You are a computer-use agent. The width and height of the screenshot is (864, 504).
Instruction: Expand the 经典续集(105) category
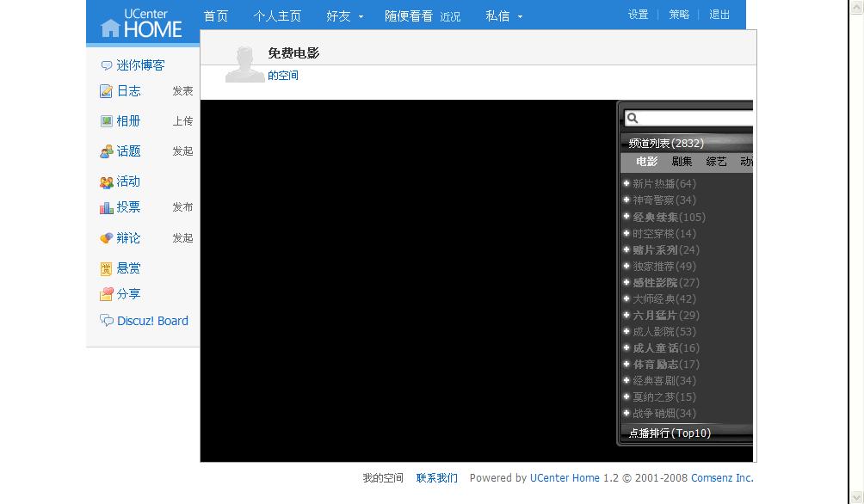(626, 217)
